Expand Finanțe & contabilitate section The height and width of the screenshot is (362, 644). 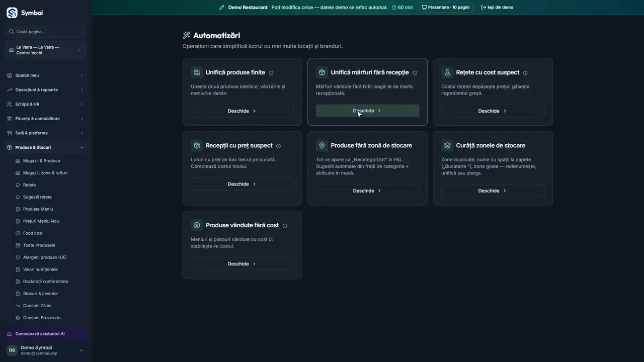(x=45, y=119)
